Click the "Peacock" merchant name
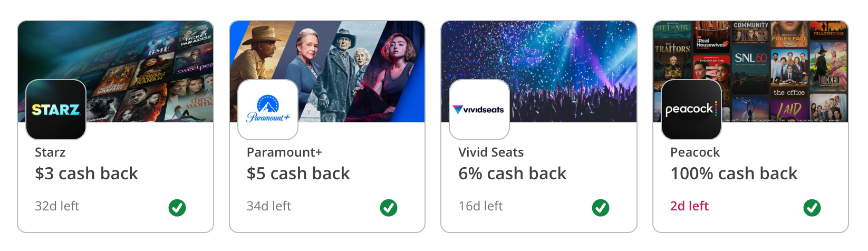This screenshot has width=868, height=251. pyautogui.click(x=695, y=152)
